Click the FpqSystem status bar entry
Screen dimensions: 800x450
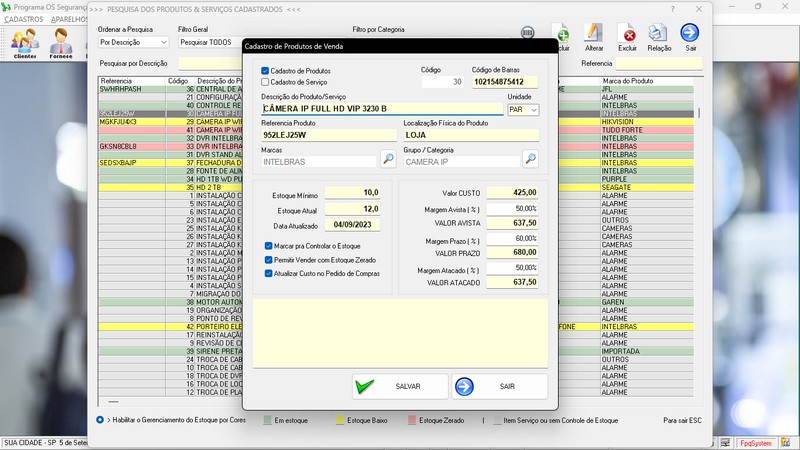[x=756, y=443]
